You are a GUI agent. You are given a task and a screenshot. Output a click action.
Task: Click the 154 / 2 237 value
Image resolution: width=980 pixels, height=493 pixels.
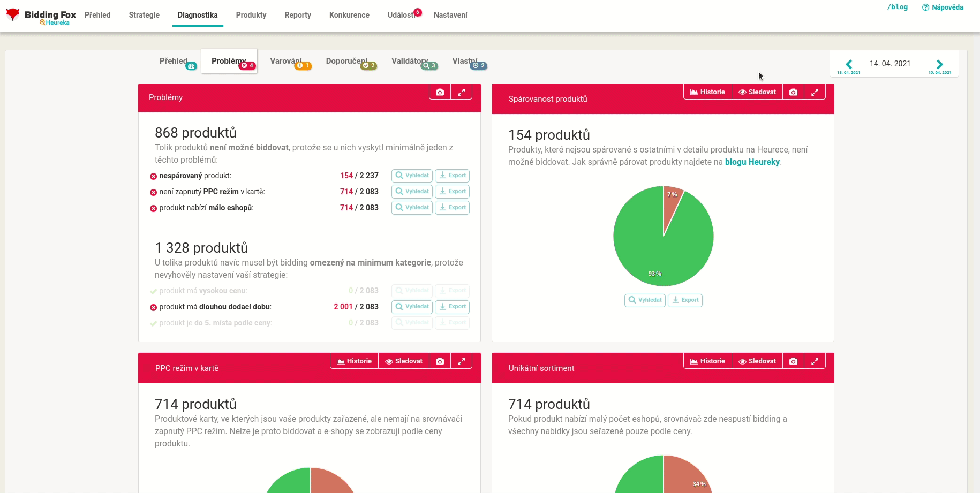[x=359, y=176]
